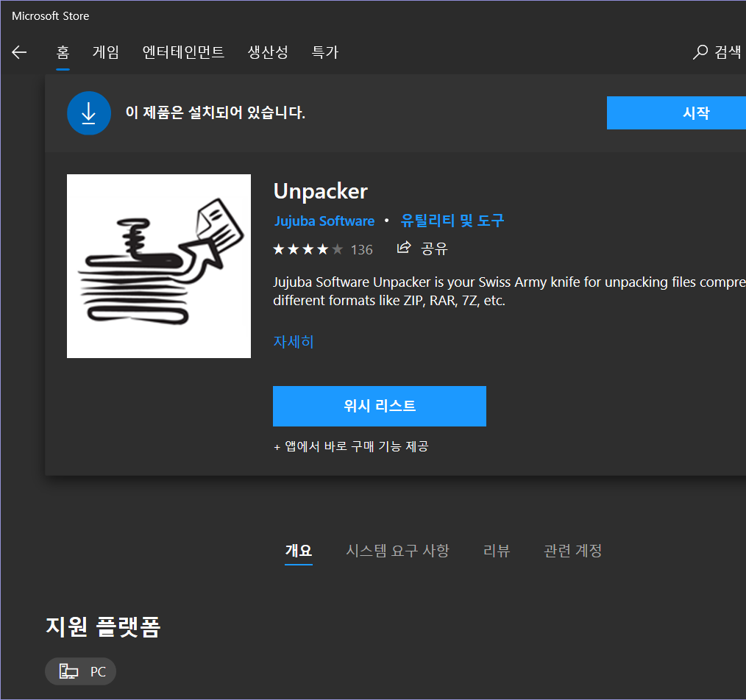Viewport: 746px width, 700px height.
Task: Click the star rating with 136 reviews
Action: pos(323,249)
